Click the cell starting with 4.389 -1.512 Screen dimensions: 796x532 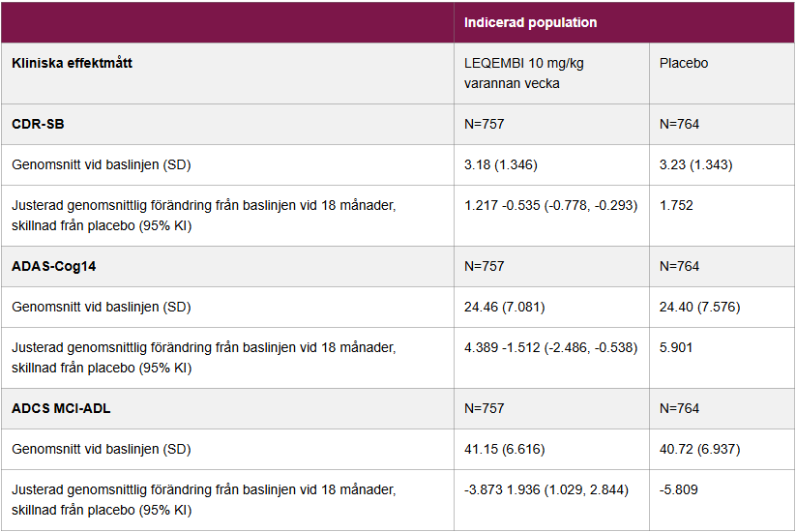coord(550,348)
